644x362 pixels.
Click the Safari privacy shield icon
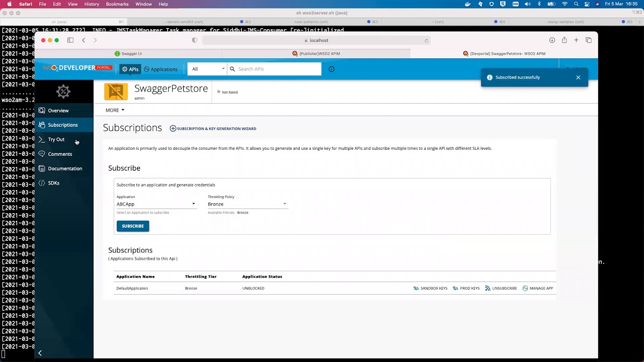(x=195, y=40)
